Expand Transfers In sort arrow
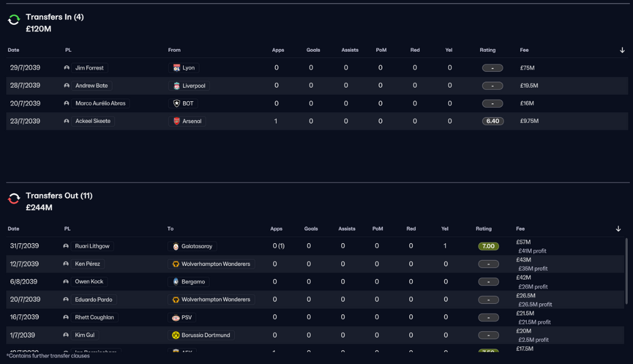The width and height of the screenshot is (633, 364). [622, 50]
